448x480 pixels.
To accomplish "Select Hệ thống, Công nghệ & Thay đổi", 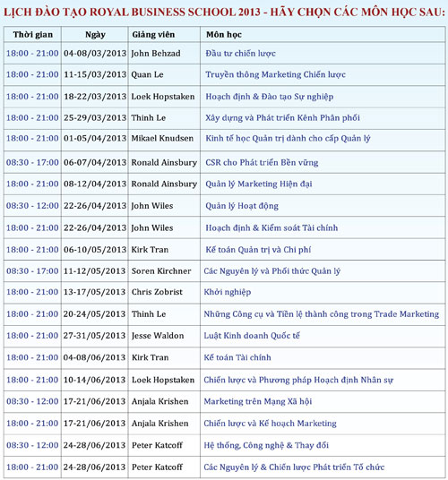I will coord(266,445).
